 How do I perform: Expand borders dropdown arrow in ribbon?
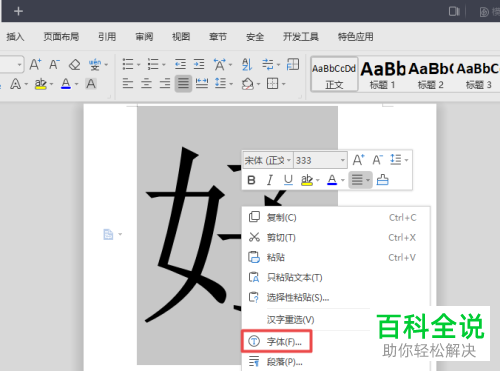click(284, 84)
